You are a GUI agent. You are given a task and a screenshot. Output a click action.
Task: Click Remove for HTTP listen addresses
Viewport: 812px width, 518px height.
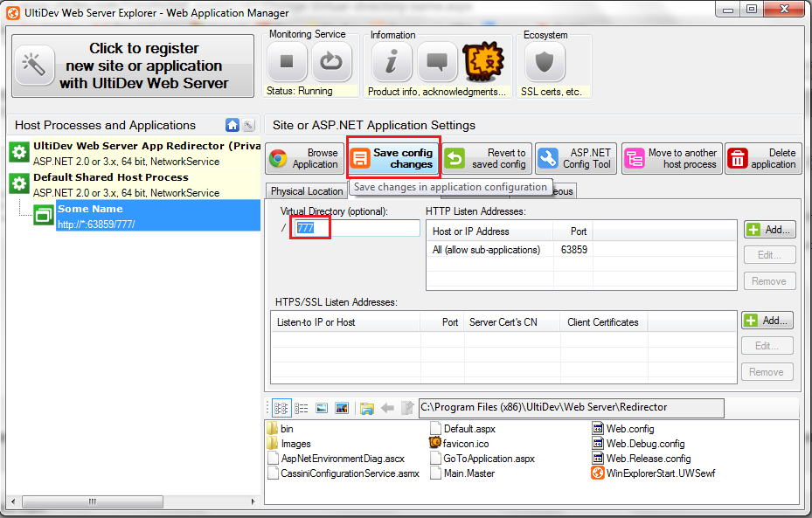coord(769,281)
